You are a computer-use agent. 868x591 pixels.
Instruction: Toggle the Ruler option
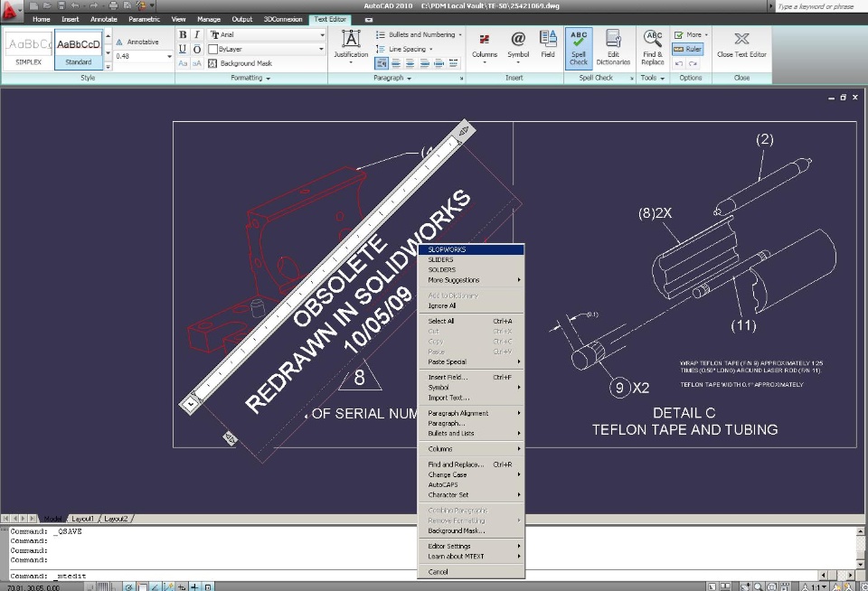687,49
